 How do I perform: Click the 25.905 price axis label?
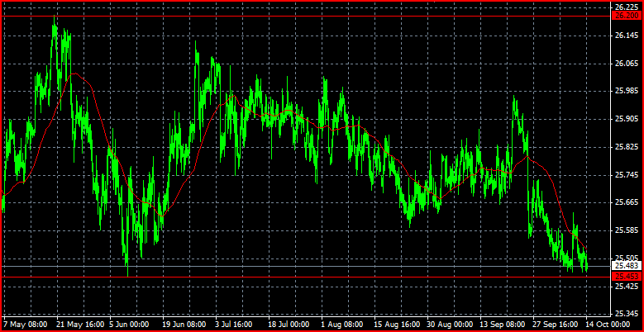click(x=627, y=119)
